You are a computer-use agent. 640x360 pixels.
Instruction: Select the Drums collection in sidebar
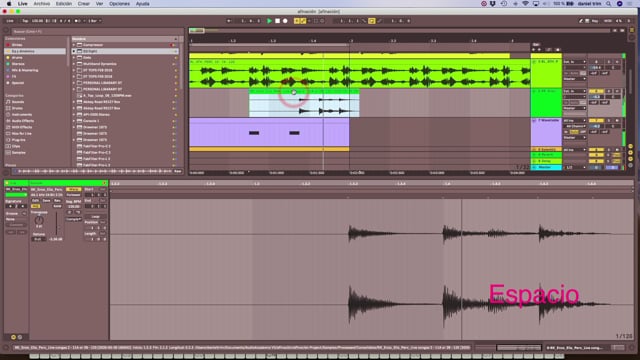(x=17, y=58)
